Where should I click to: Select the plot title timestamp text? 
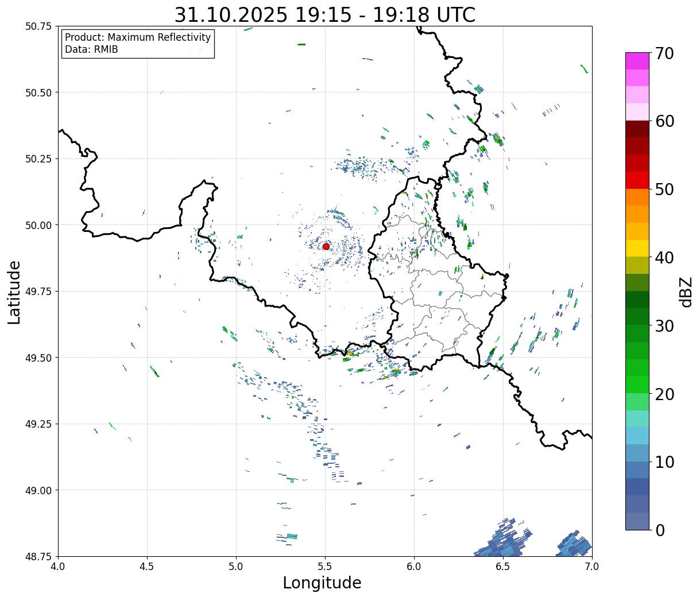tap(324, 15)
